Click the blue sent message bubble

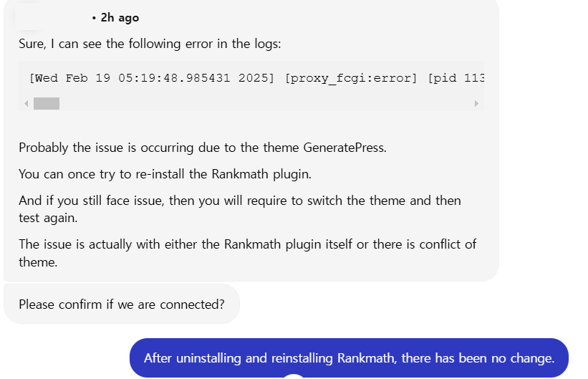tap(349, 358)
